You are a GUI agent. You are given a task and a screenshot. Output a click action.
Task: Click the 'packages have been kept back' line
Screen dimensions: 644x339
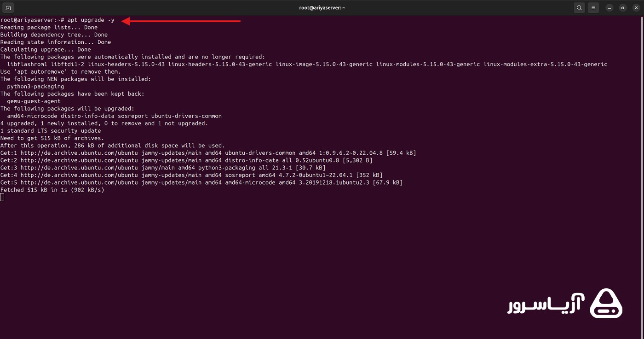point(72,94)
